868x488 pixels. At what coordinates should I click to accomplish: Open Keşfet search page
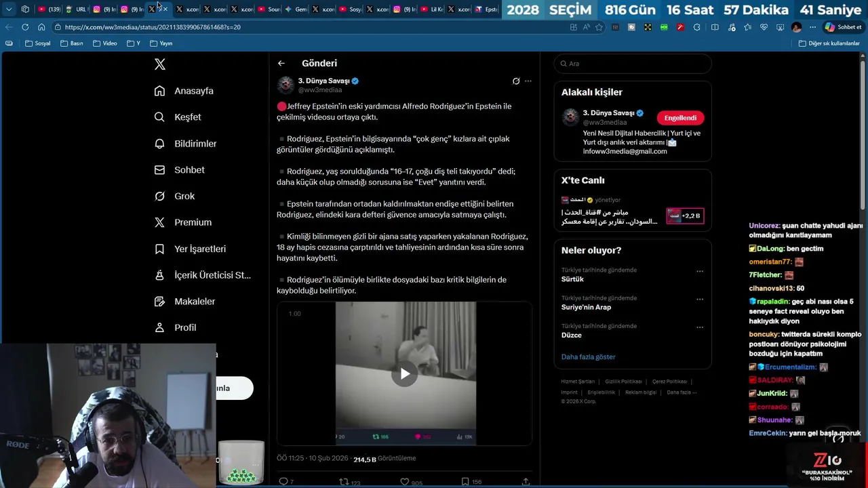tap(178, 117)
